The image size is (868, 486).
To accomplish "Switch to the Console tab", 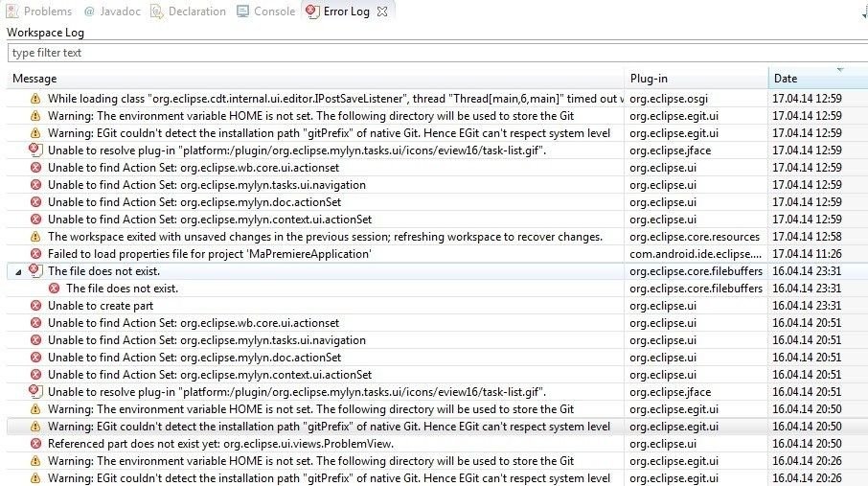I will click(265, 12).
